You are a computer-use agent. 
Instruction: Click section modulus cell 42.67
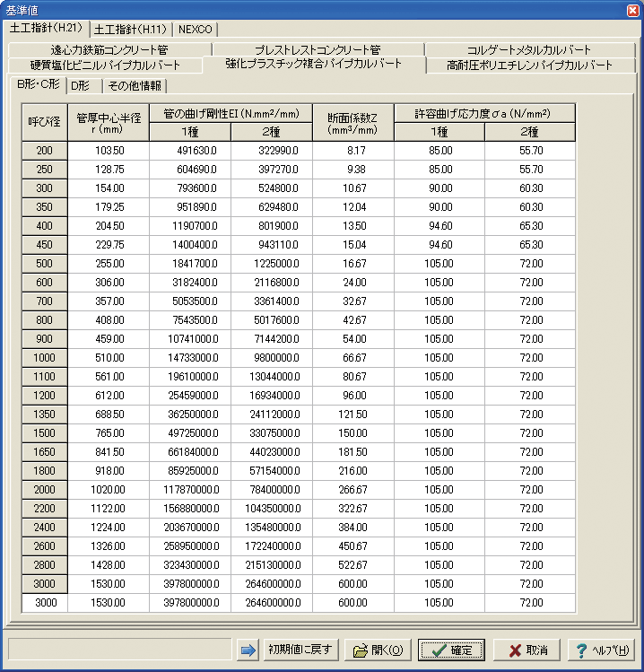353,320
